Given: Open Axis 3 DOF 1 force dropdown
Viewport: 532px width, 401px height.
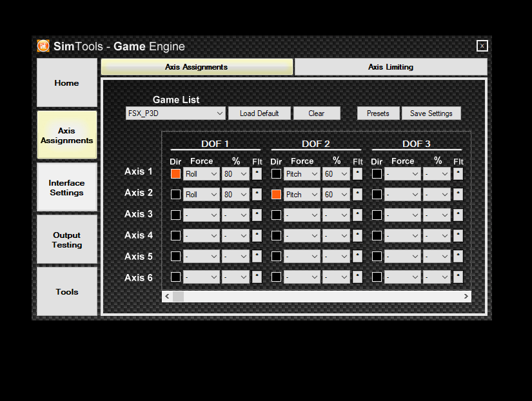Looking at the screenshot, I should [201, 215].
